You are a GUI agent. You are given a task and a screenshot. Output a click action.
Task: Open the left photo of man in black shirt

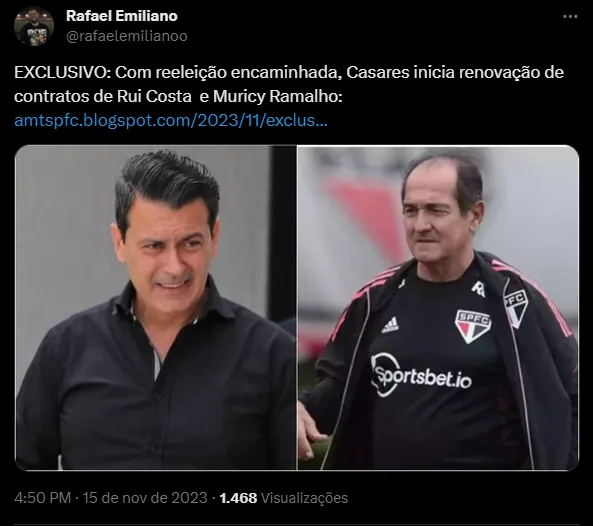(155, 307)
